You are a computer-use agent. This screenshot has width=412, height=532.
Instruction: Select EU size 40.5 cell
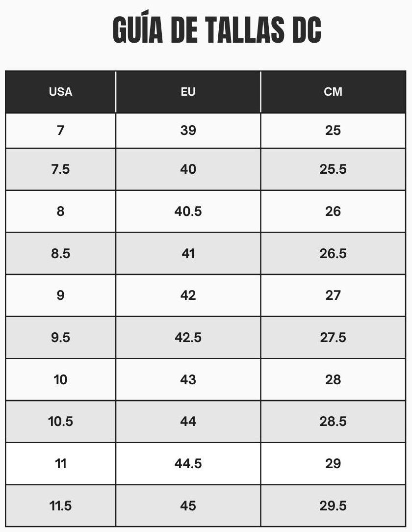tap(188, 212)
